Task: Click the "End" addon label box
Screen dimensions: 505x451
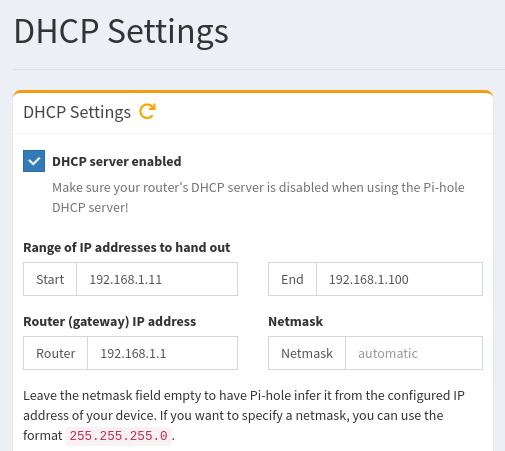Action: [x=292, y=279]
